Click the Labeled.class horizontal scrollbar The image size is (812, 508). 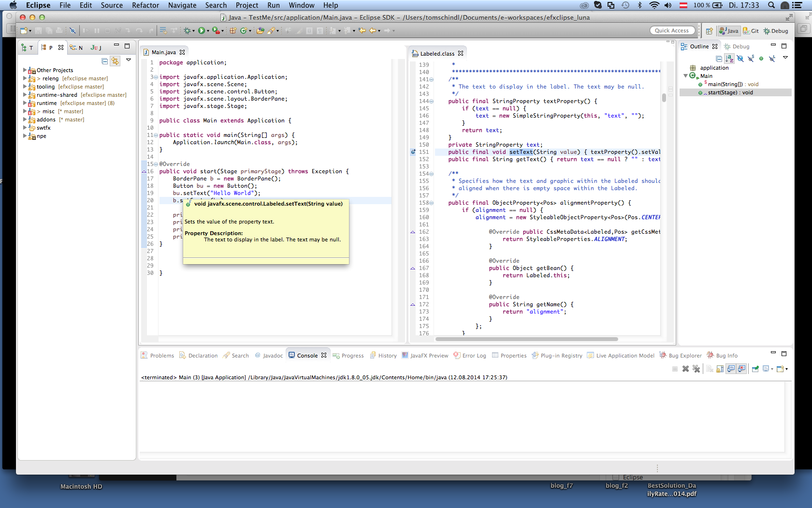pos(526,339)
